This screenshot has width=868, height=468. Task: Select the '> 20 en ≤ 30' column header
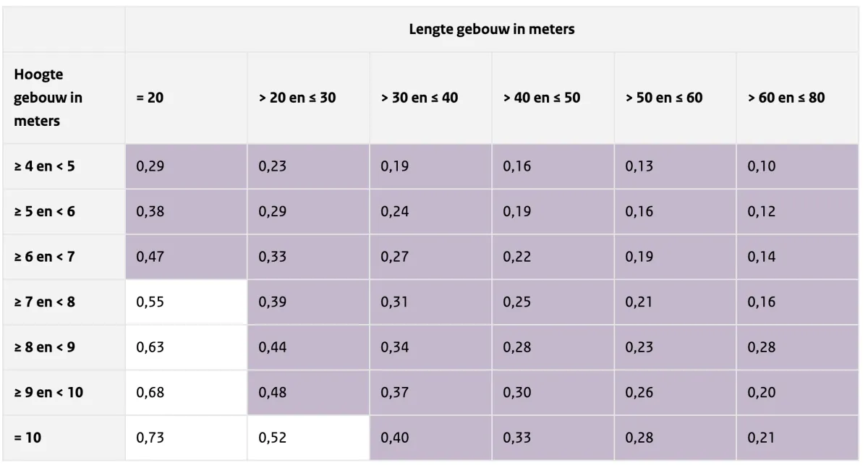pos(297,98)
